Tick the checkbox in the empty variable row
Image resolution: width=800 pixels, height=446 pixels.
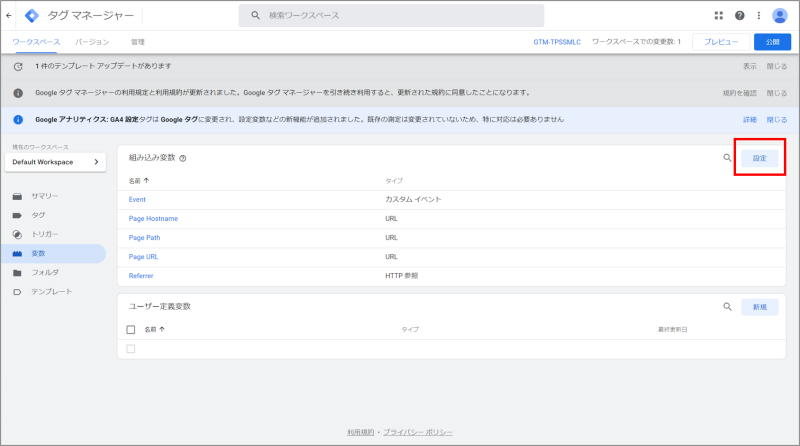(x=131, y=349)
